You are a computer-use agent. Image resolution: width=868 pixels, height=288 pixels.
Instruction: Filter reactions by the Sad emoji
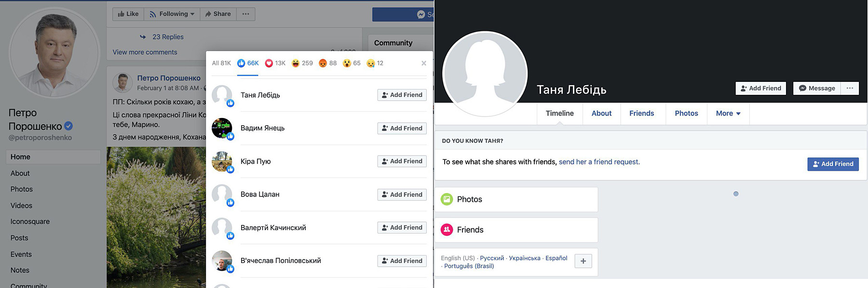click(x=375, y=63)
